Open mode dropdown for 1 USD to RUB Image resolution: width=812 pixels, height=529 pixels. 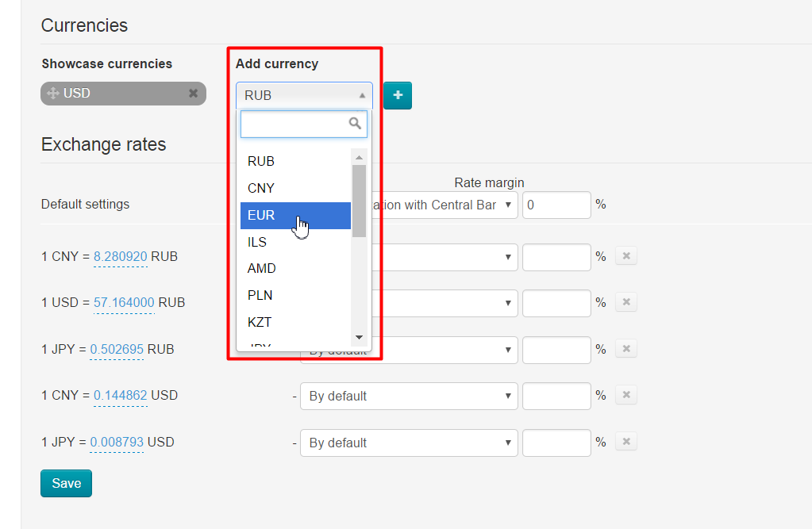point(444,303)
